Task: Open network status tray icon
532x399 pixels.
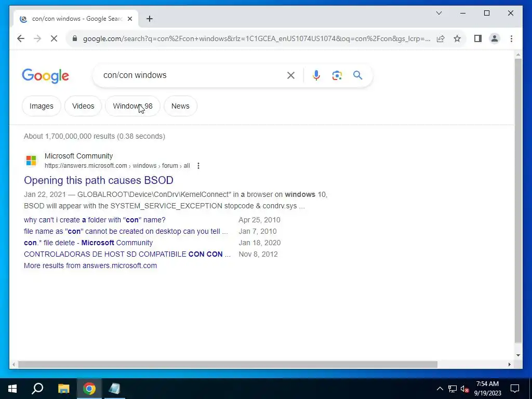Action: point(453,389)
